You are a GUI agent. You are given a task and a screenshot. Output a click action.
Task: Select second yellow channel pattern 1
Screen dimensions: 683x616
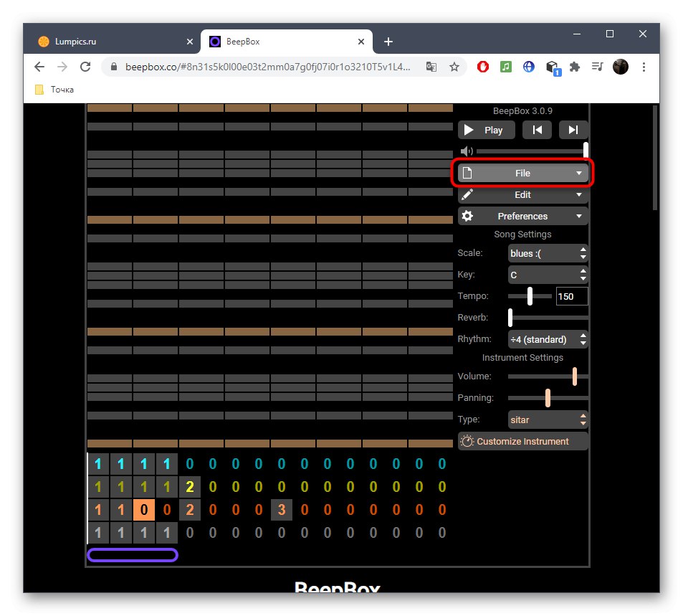pos(121,486)
